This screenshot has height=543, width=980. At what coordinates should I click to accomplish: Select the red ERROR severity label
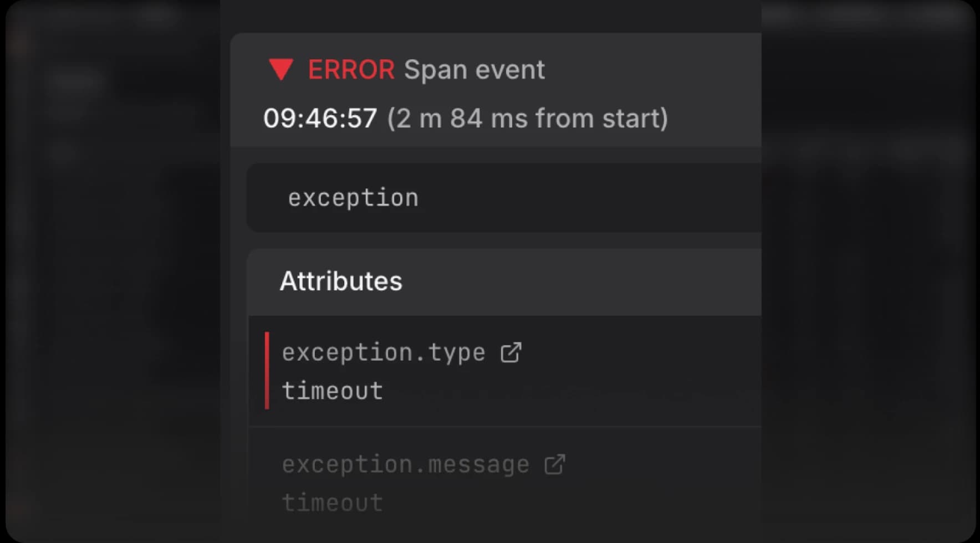pos(351,70)
